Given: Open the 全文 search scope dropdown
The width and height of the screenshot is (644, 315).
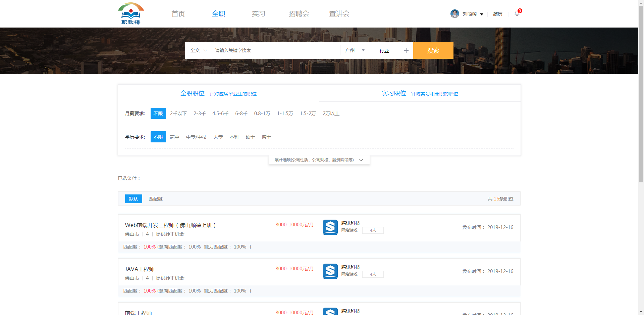Looking at the screenshot, I should click(x=199, y=50).
